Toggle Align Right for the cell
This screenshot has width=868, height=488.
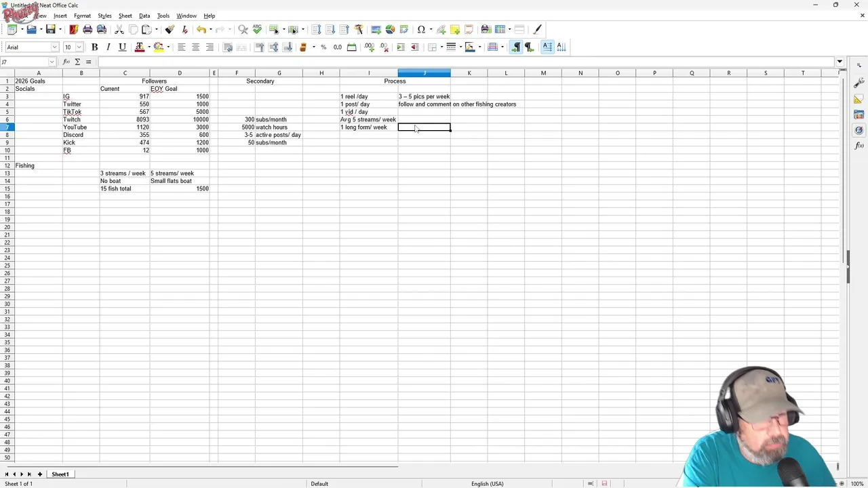click(x=210, y=47)
